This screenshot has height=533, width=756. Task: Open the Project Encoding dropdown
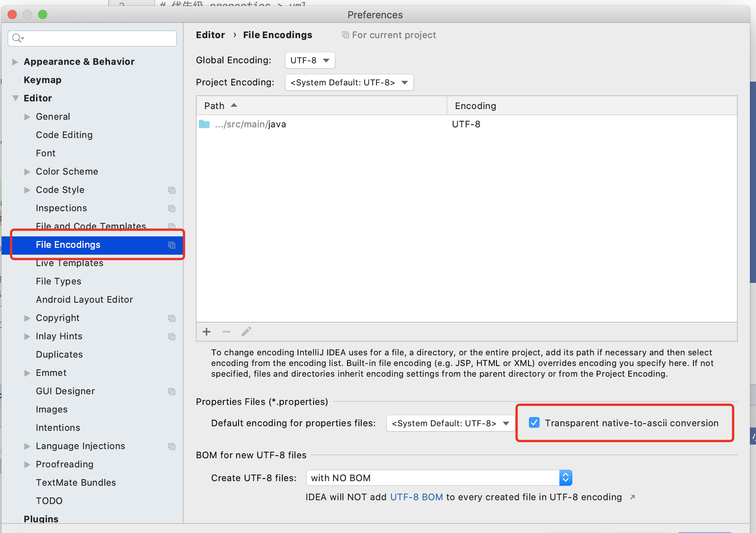349,82
